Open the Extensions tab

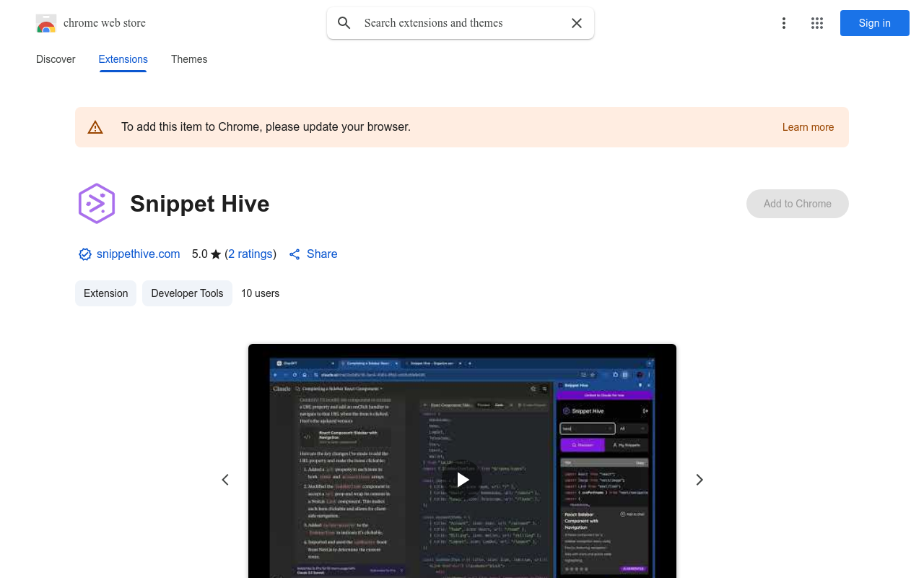pyautogui.click(x=123, y=59)
